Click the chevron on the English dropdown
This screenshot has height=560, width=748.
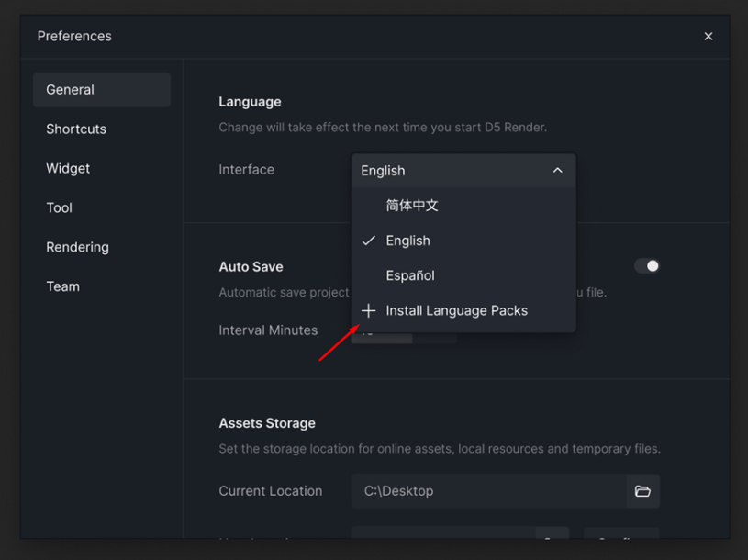point(557,170)
